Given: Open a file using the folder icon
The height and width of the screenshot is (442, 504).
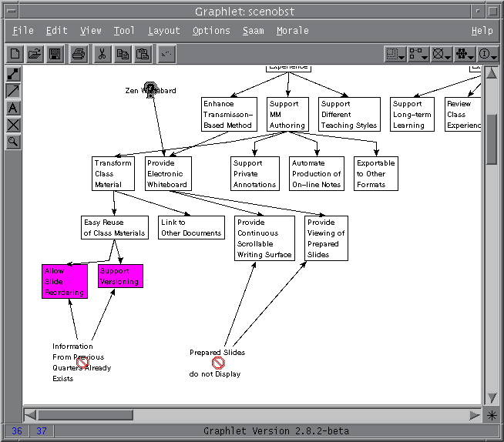Looking at the screenshot, I should click(x=35, y=54).
